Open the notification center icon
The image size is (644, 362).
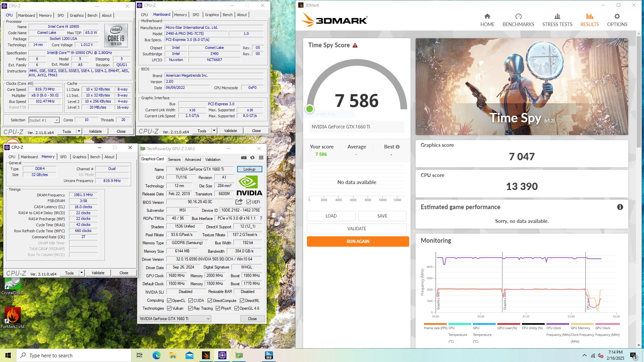tap(633, 356)
